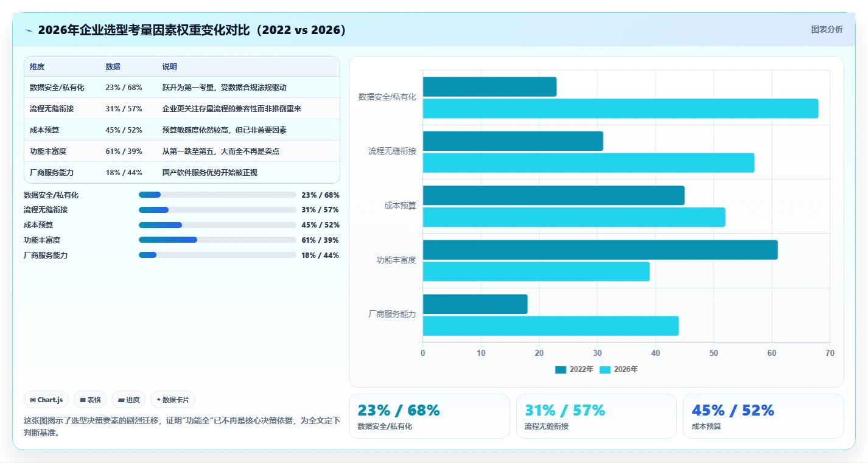The width and height of the screenshot is (868, 463).
Task: Open the 45% / 52% data card
Action: [763, 416]
